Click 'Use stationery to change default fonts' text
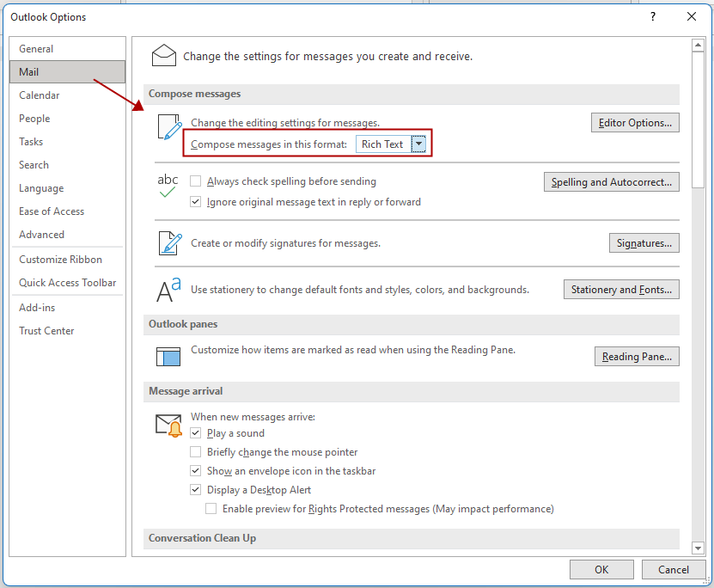 click(360, 290)
